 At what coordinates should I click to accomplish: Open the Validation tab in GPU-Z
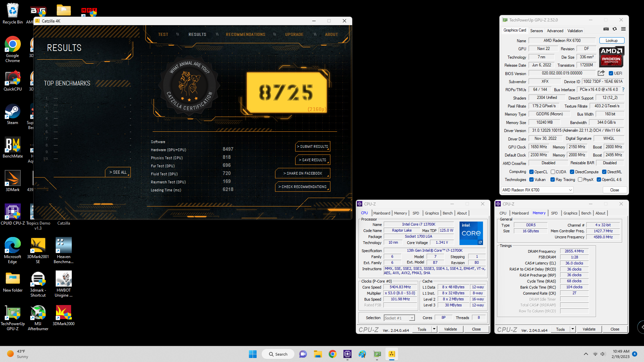(x=575, y=31)
